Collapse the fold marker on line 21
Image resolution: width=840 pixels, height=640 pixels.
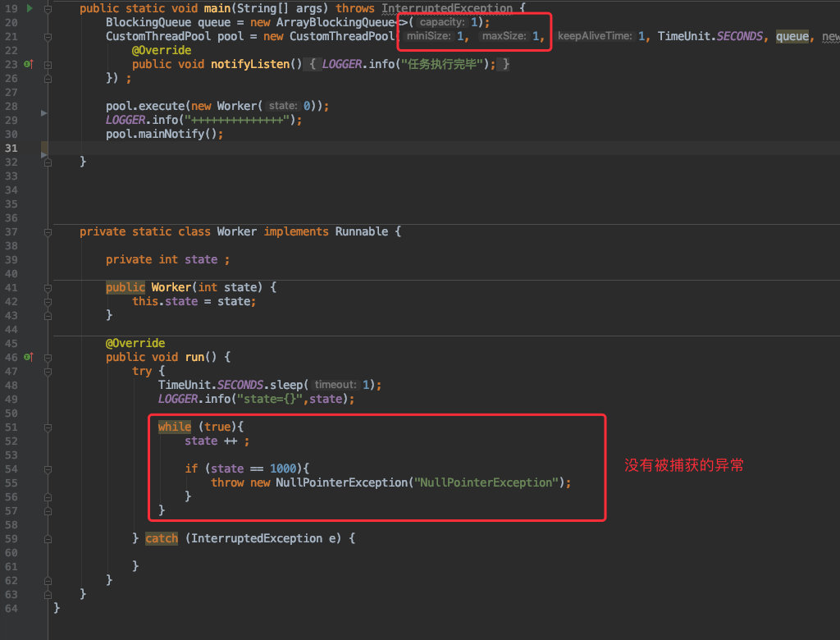pyautogui.click(x=48, y=37)
